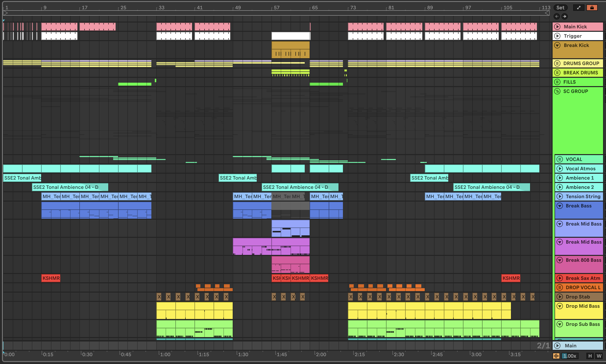This screenshot has width=606, height=364.
Task: Jump to next locator arrow
Action: pyautogui.click(x=564, y=16)
